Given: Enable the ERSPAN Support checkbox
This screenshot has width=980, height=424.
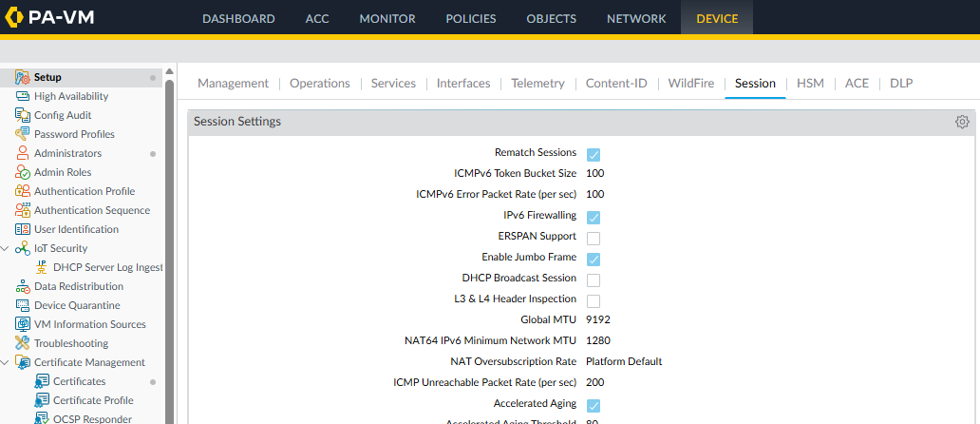Looking at the screenshot, I should pos(594,238).
